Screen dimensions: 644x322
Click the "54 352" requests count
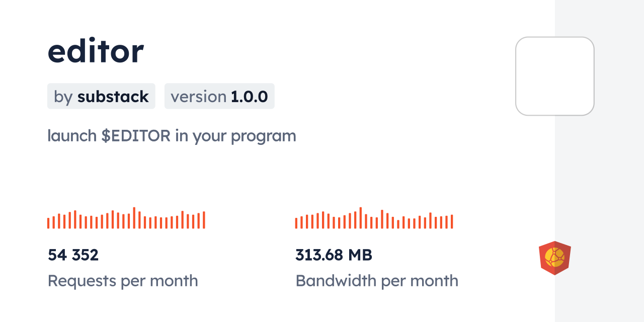pyautogui.click(x=73, y=255)
